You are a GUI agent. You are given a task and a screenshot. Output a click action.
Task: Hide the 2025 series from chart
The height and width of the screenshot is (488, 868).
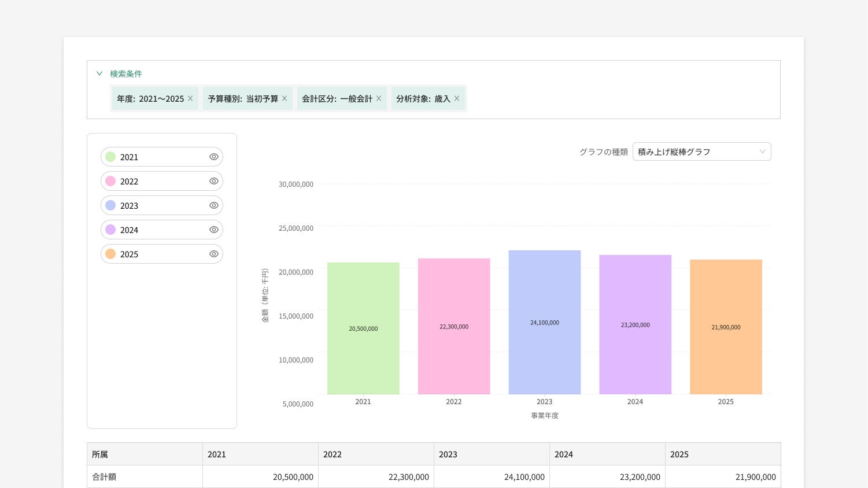pyautogui.click(x=213, y=254)
